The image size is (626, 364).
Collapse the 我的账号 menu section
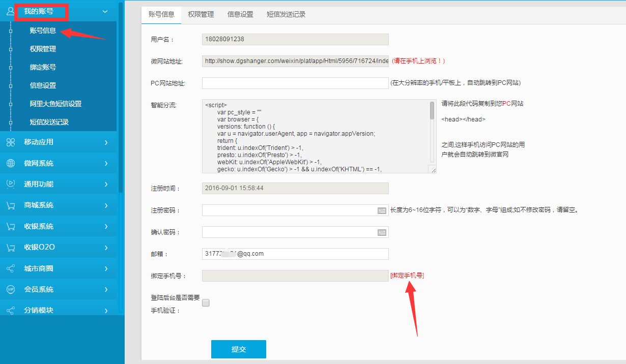pos(105,11)
